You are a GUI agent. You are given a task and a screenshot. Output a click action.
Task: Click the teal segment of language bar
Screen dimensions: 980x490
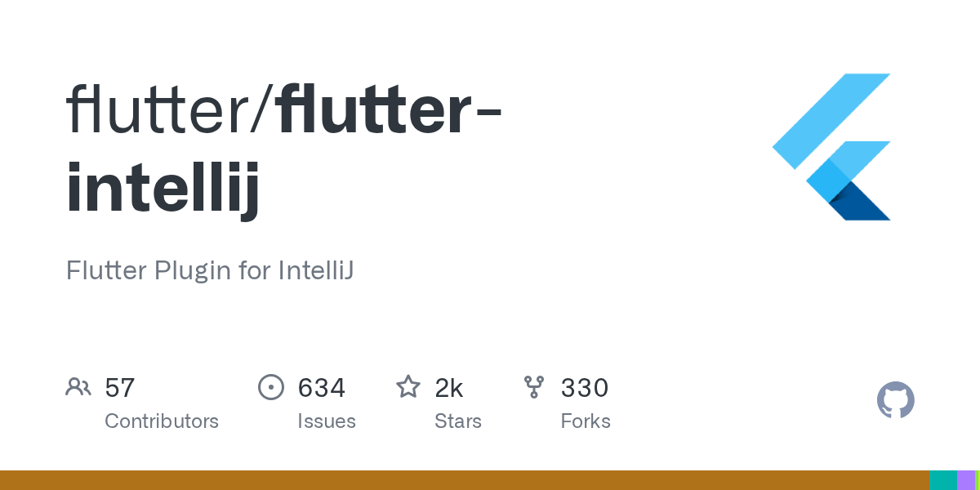[942, 480]
